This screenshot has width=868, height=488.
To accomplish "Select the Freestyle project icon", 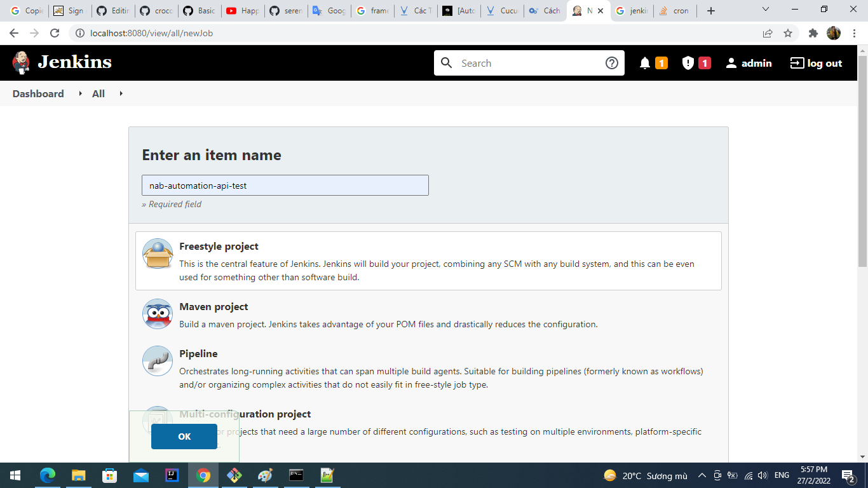I will (158, 254).
